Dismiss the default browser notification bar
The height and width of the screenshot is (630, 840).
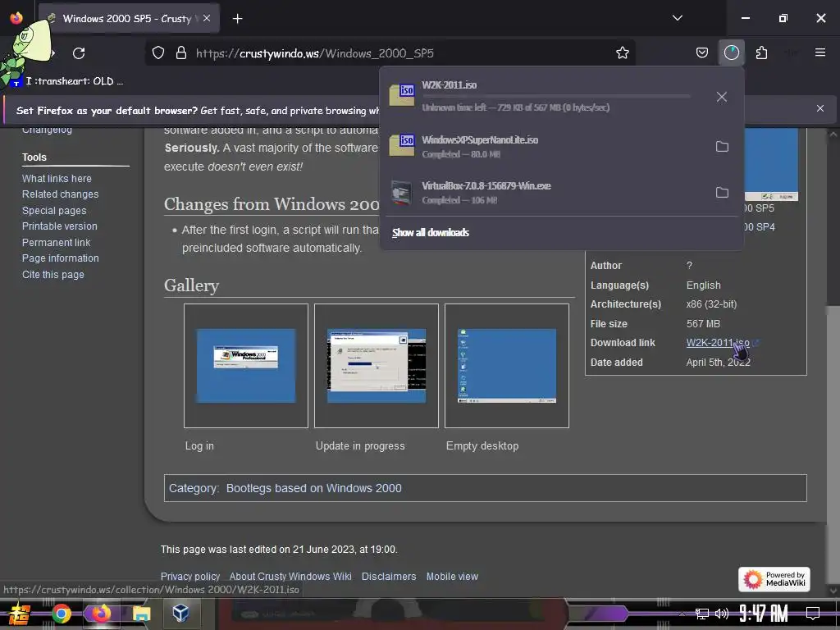[819, 108]
